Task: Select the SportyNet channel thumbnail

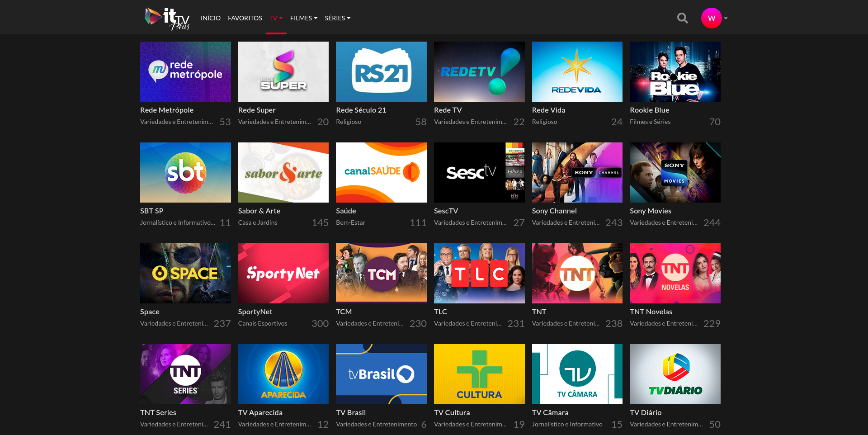Action: [x=283, y=273]
